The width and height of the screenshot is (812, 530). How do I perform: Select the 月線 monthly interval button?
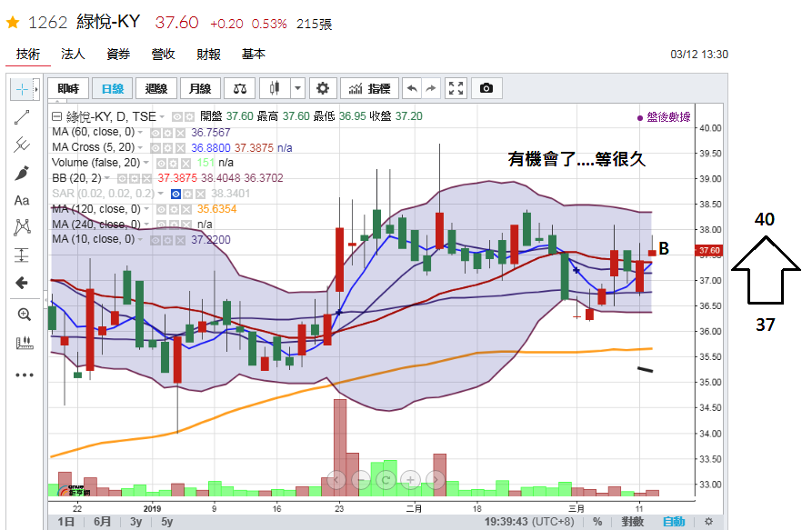(x=200, y=88)
